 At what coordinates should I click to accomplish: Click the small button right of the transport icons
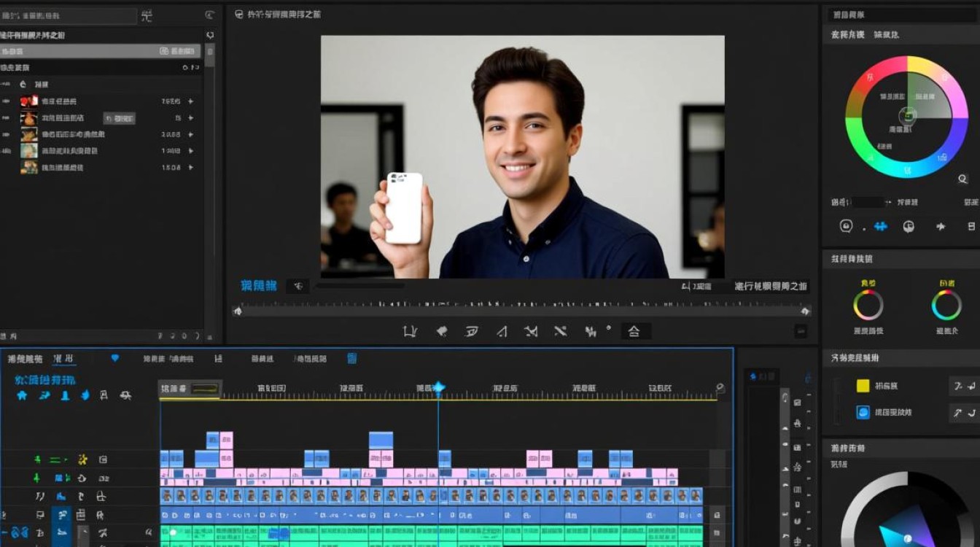point(801,331)
